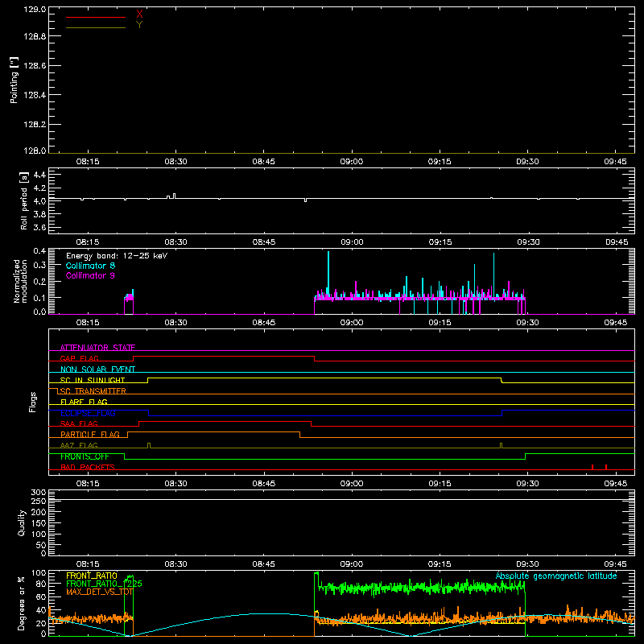Image resolution: width=644 pixels, height=644 pixels.
Task: Click the NON_SOLAR_EVENT flag label
Action: (x=97, y=369)
